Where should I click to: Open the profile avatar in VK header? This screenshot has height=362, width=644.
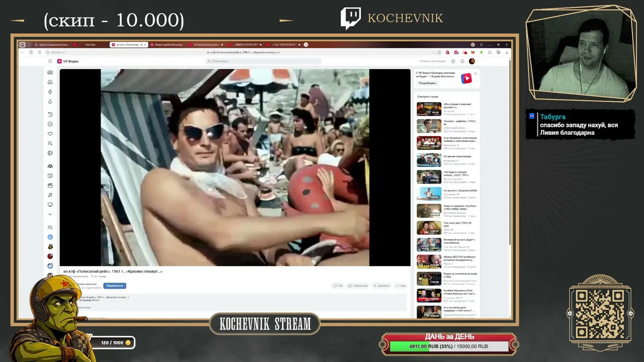point(471,61)
